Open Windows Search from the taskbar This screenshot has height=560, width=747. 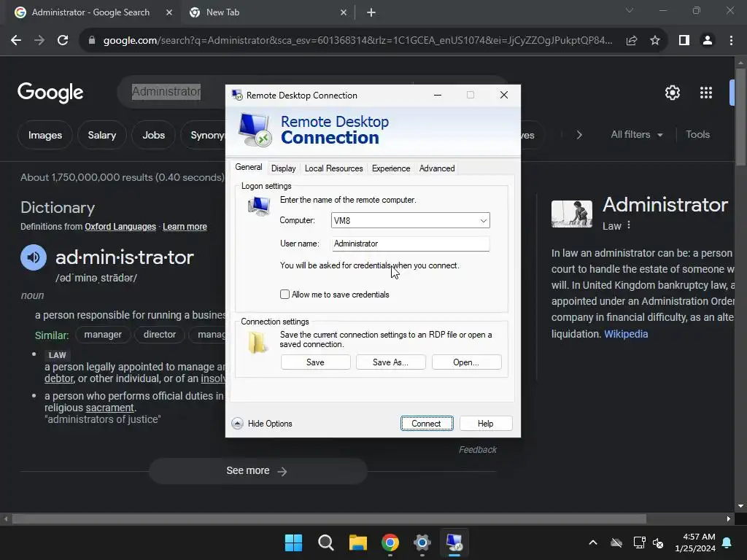pos(326,542)
